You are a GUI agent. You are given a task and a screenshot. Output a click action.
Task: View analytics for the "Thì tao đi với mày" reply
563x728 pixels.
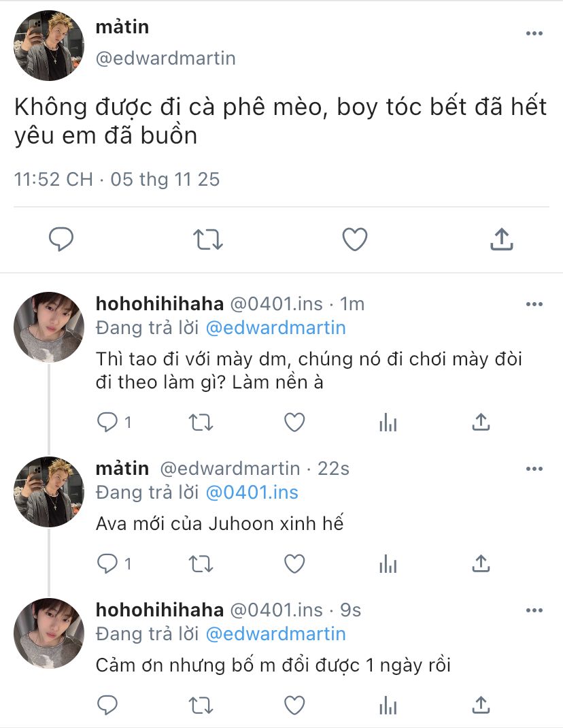point(388,423)
